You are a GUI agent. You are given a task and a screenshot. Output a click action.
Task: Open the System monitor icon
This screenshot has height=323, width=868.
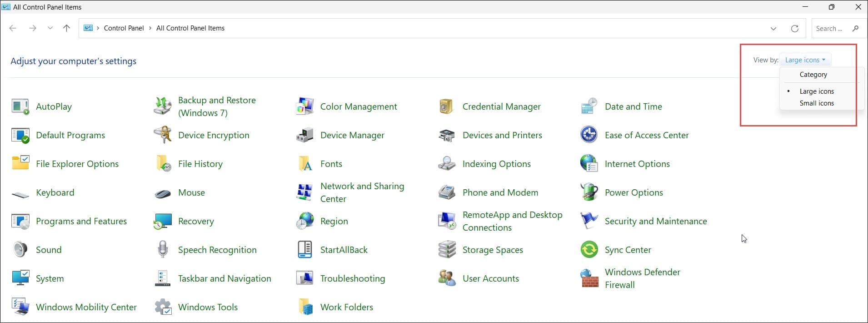click(20, 278)
